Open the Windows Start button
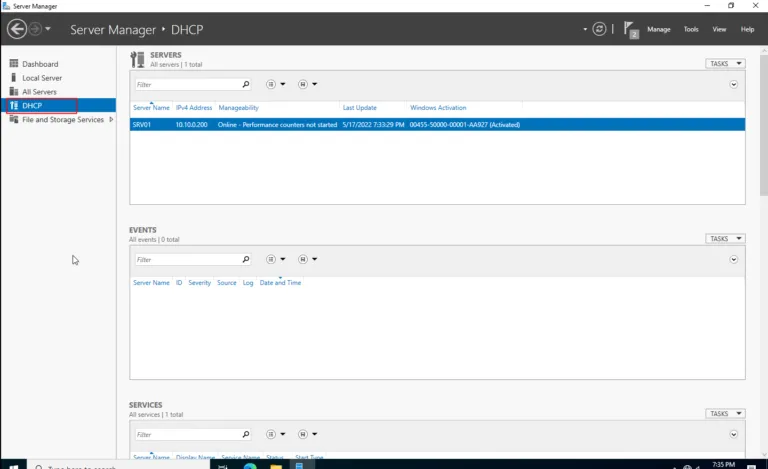 (x=13, y=466)
